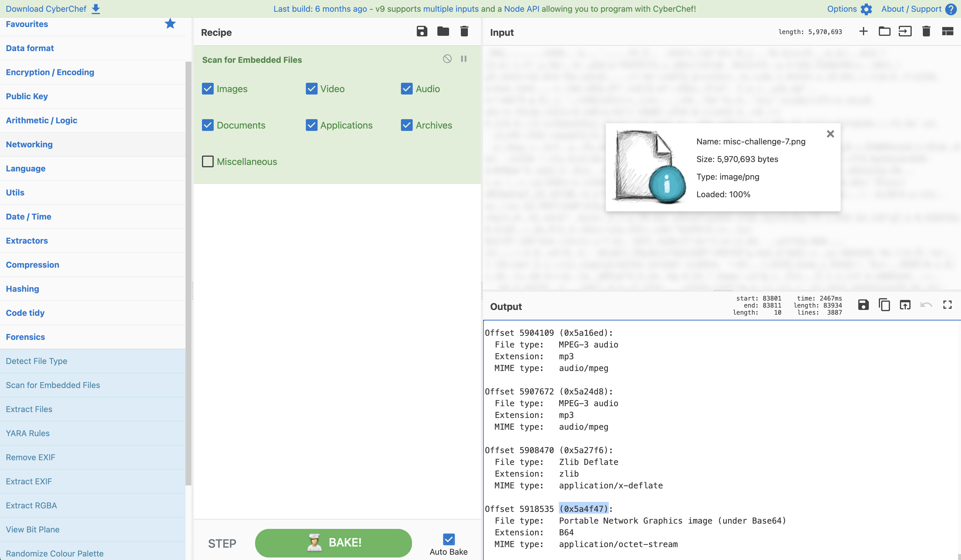The height and width of the screenshot is (560, 961).
Task: Add a new input tab
Action: click(x=863, y=31)
